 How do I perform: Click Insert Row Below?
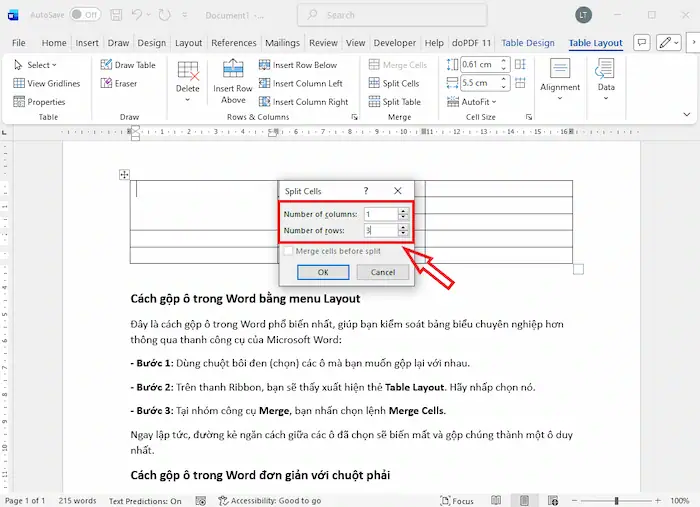click(x=298, y=65)
